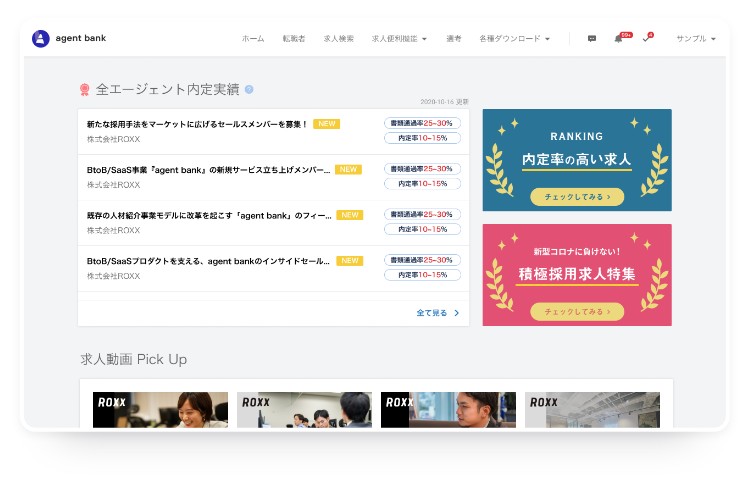
Task: Click チェックしてみる on the RANKING banner
Action: coord(577,197)
